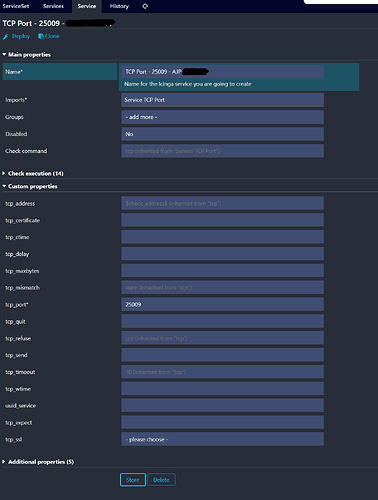378x500 pixels.
Task: Click the Check command label
Action: click(26, 151)
